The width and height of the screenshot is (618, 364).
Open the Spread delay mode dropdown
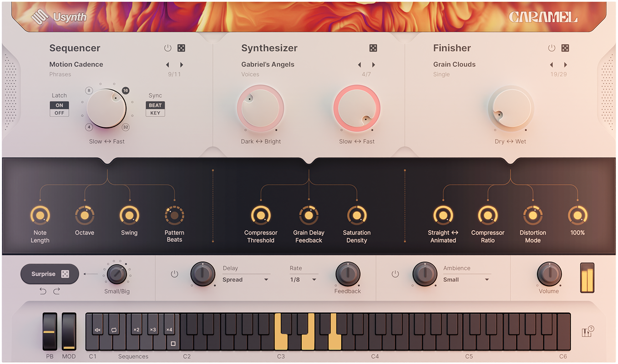pos(246,280)
